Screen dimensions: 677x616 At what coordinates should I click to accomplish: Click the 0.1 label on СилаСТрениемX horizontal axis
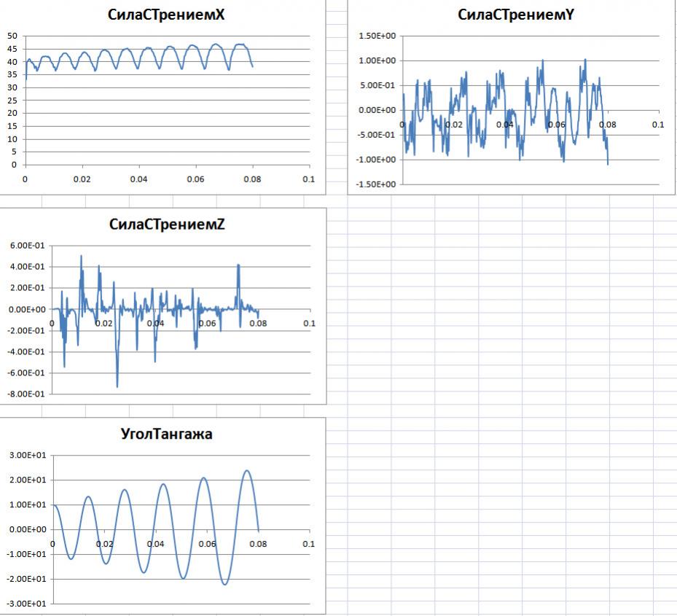click(308, 179)
